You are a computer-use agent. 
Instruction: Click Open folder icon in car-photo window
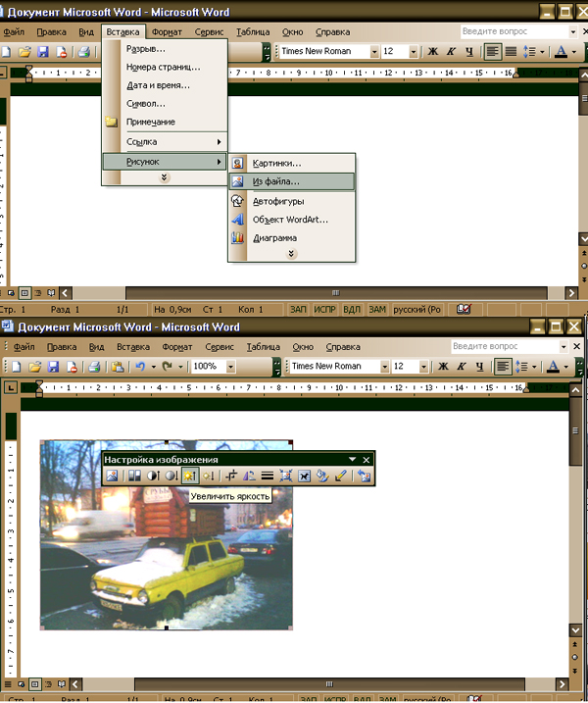pyautogui.click(x=34, y=367)
